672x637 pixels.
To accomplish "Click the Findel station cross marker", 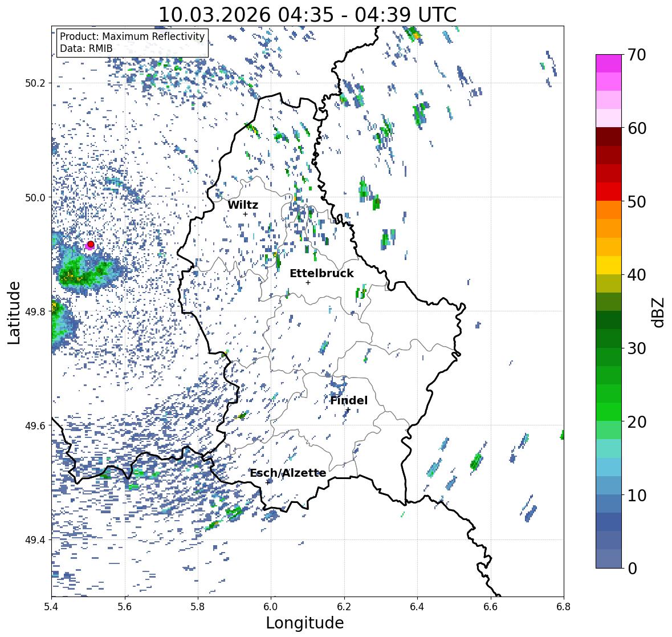I will [348, 410].
